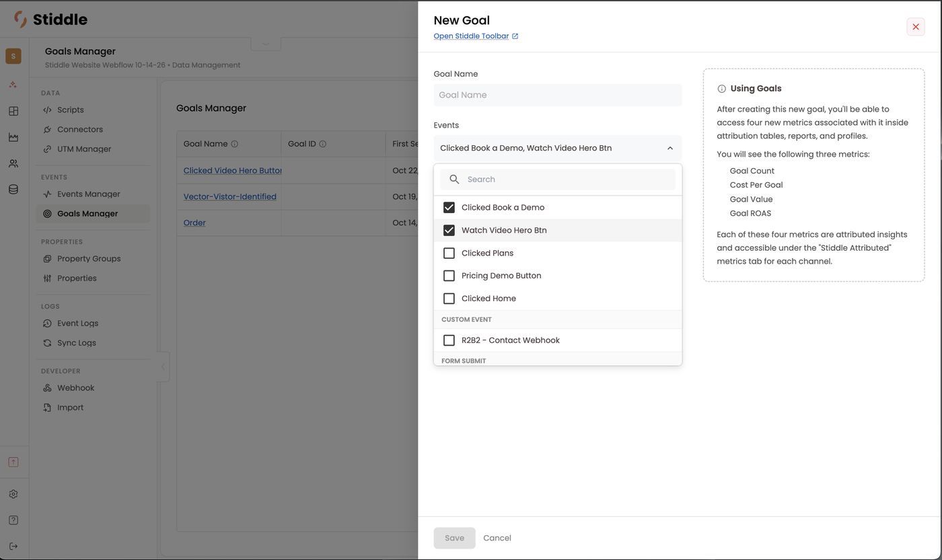The width and height of the screenshot is (942, 560).
Task: Open the reports chart icon in left rail
Action: coord(13,137)
